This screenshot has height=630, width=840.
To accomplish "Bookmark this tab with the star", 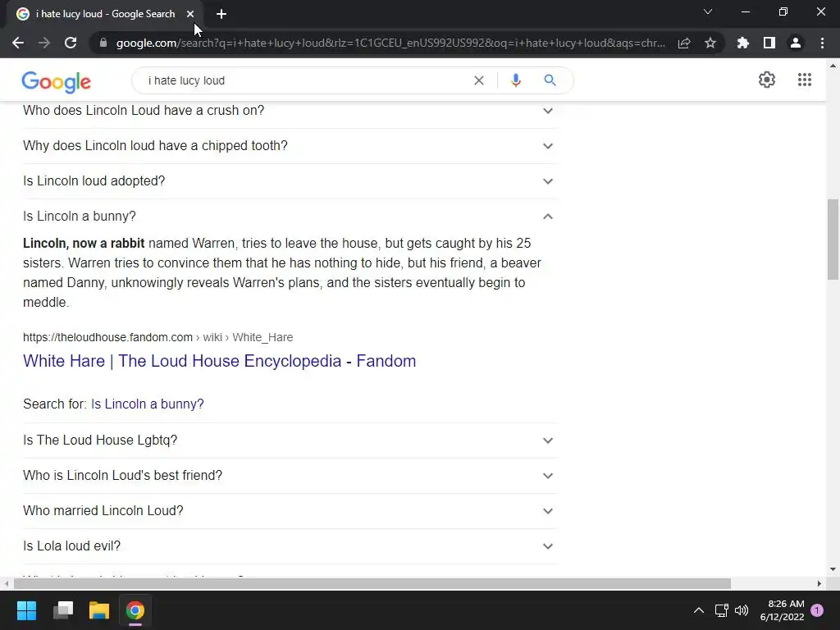I will (x=710, y=43).
